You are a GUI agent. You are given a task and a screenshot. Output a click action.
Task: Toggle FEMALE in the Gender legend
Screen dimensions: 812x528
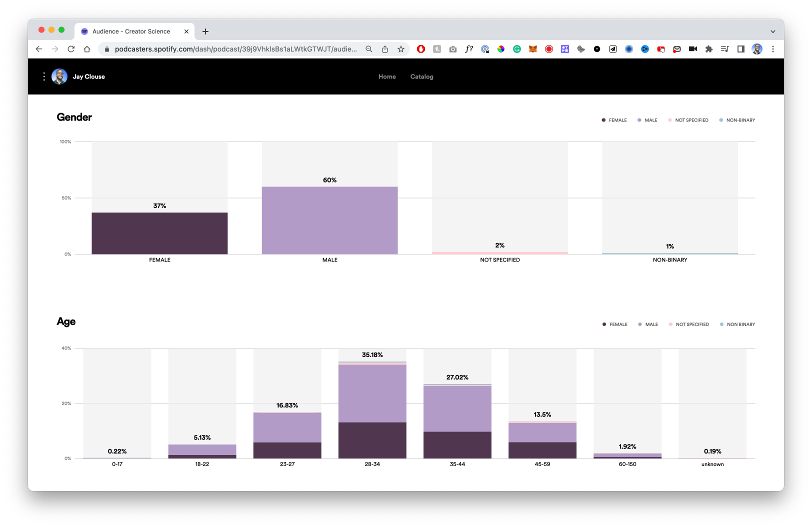614,120
